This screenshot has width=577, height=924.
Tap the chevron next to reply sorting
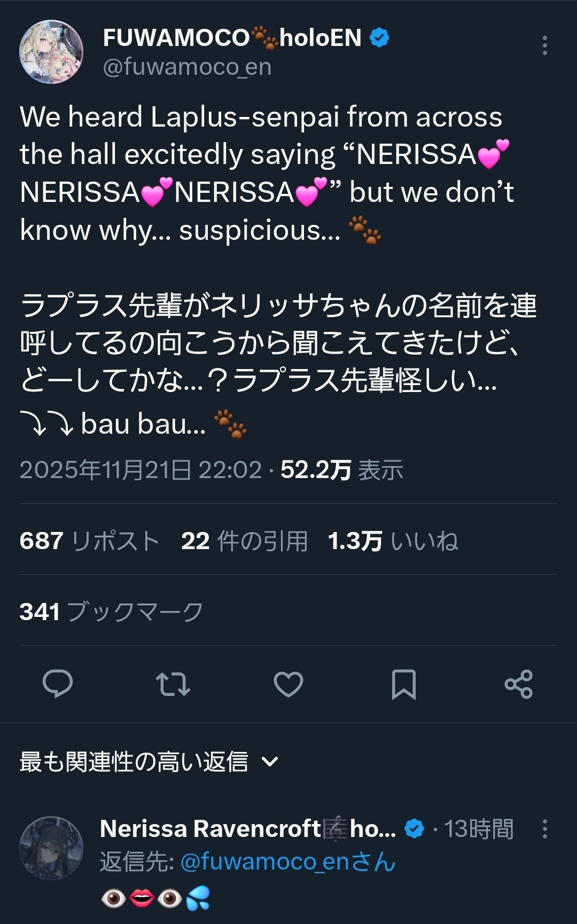point(271,762)
